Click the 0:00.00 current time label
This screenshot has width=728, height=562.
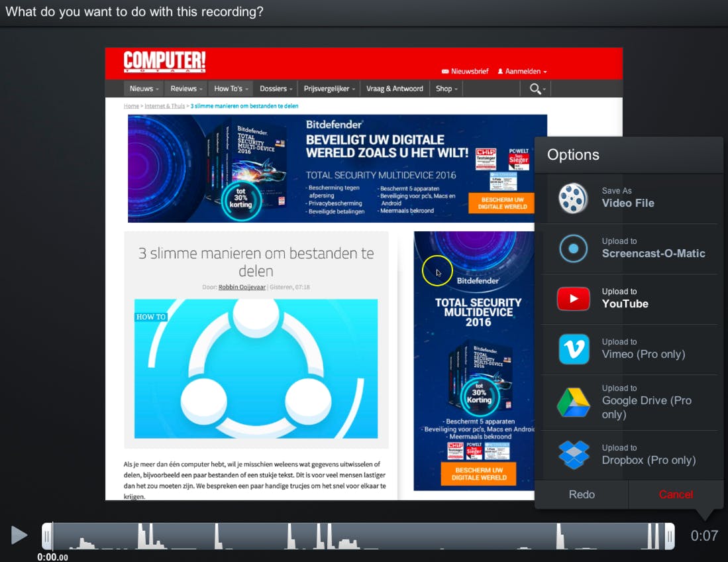click(x=52, y=557)
